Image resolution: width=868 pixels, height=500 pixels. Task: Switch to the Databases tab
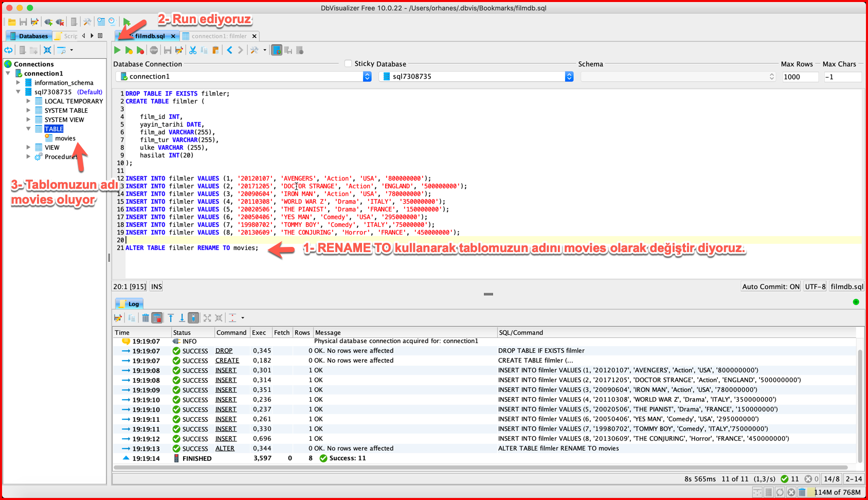click(x=29, y=36)
